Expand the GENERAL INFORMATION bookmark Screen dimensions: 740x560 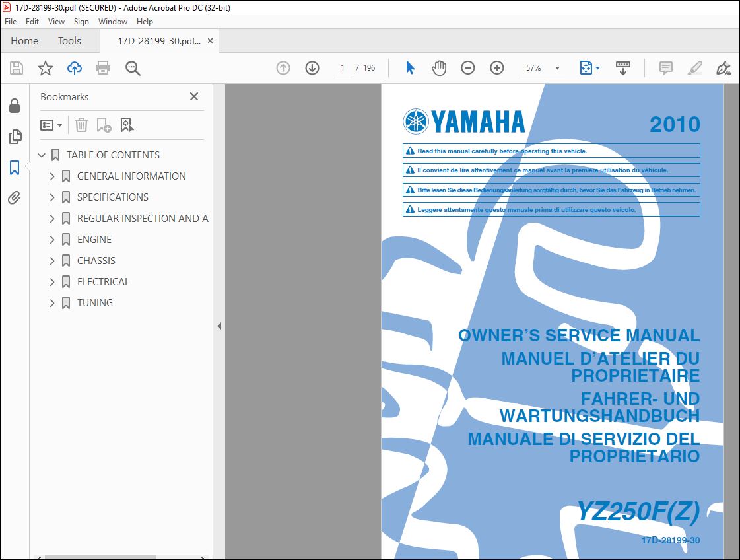pyautogui.click(x=52, y=176)
